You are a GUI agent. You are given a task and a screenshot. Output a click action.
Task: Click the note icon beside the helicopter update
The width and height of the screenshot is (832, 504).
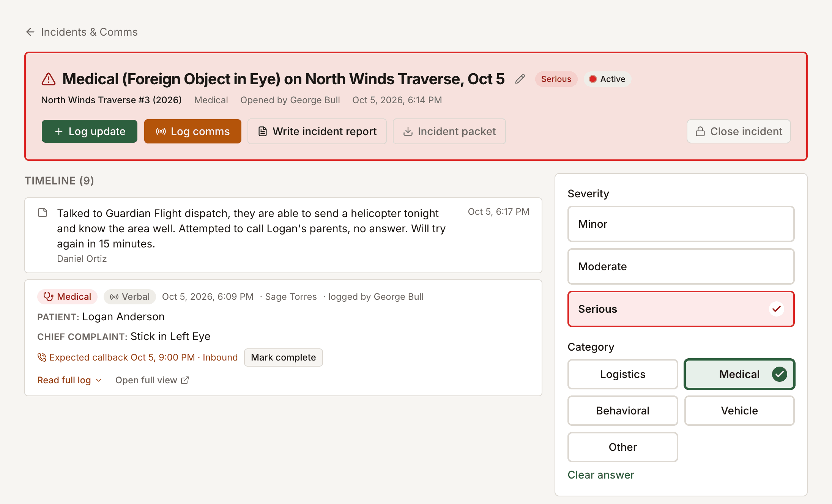[x=43, y=213]
